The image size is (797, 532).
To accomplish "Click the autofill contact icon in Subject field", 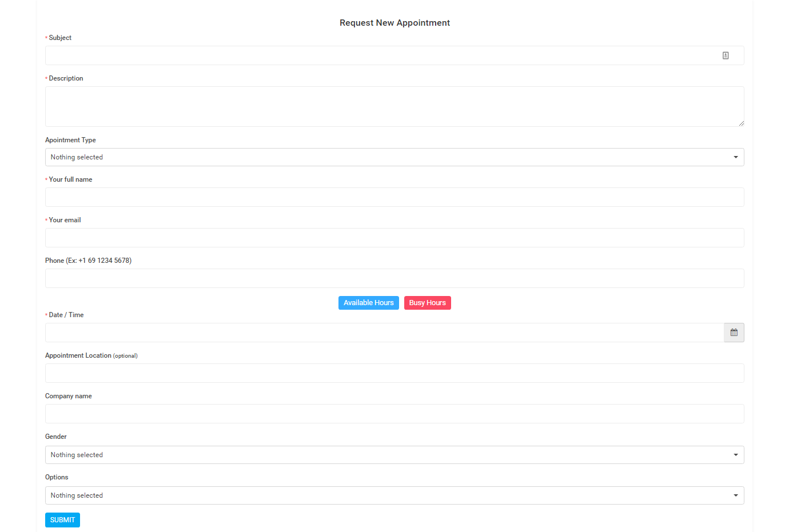I will 726,55.
